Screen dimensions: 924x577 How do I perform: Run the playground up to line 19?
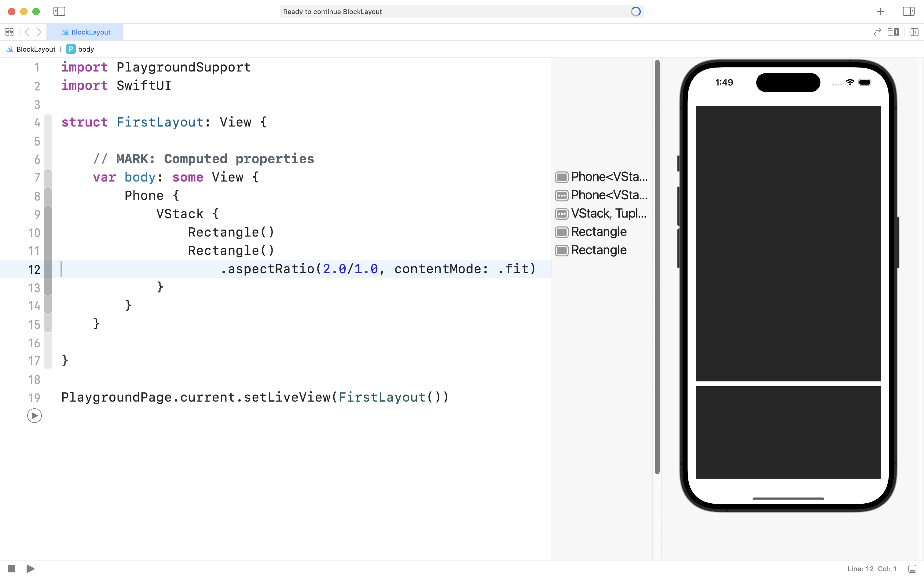point(34,416)
